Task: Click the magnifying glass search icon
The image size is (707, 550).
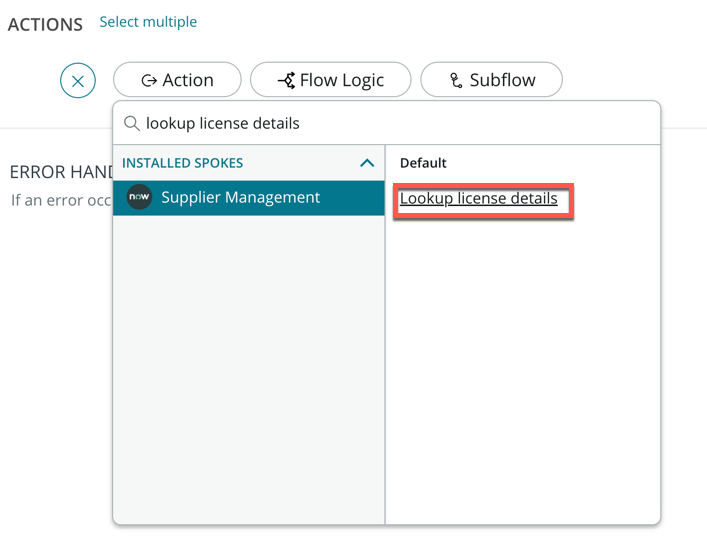Action: 131,124
